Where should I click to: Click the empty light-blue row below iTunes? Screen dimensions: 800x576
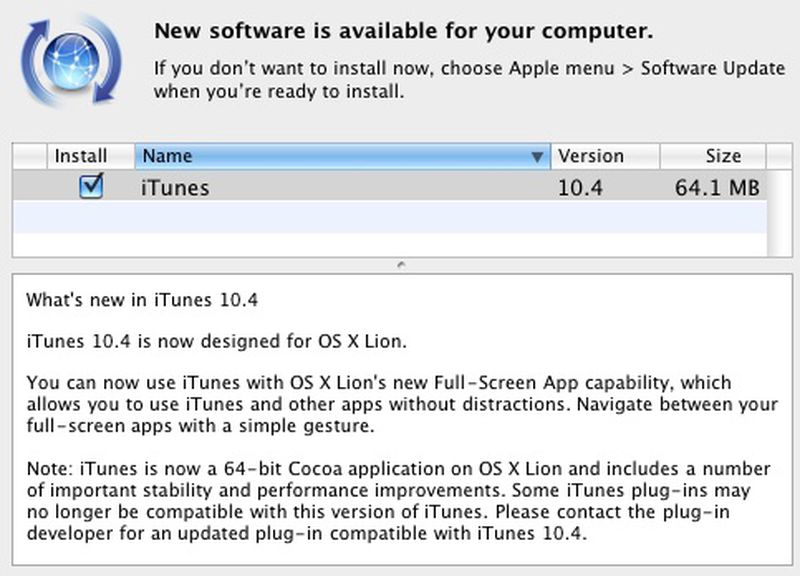coord(390,216)
